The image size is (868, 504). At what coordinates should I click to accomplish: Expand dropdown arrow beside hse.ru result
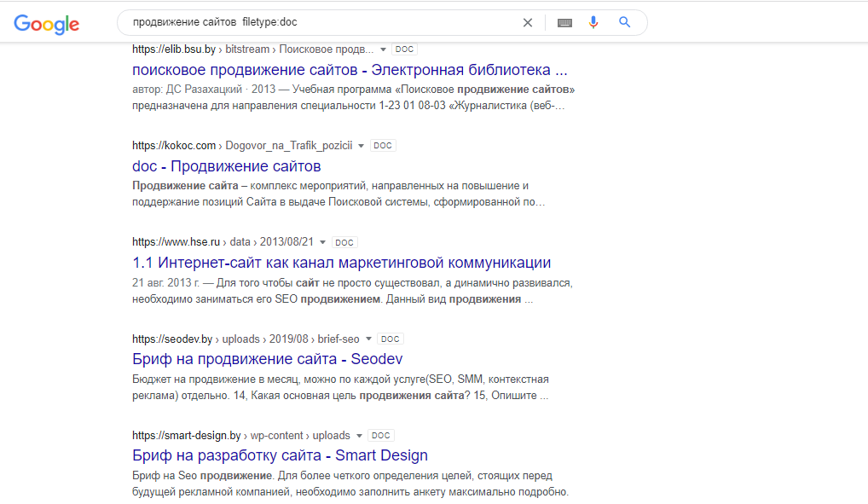click(323, 242)
